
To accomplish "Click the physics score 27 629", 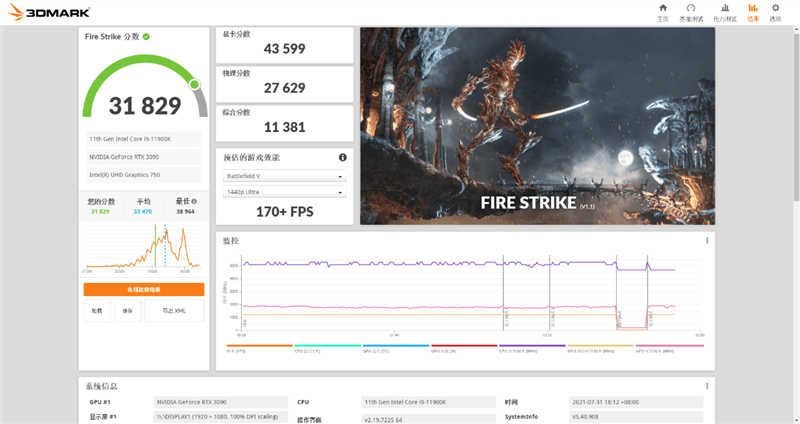I will pyautogui.click(x=285, y=88).
